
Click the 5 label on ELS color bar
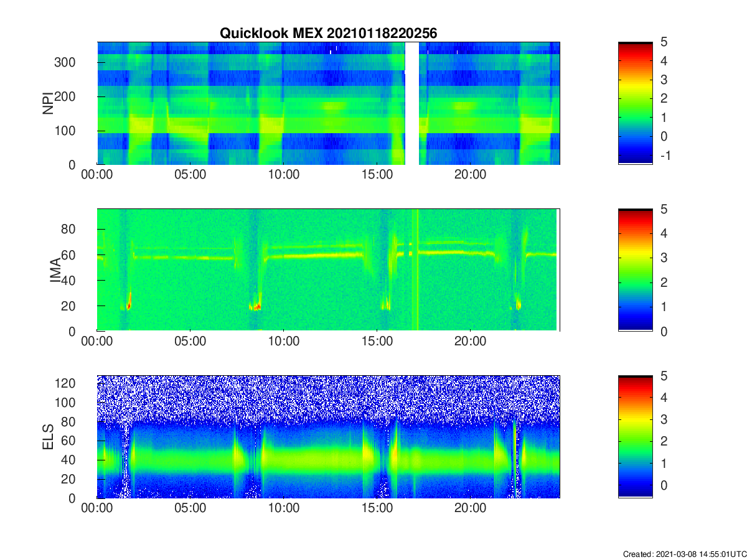[664, 376]
